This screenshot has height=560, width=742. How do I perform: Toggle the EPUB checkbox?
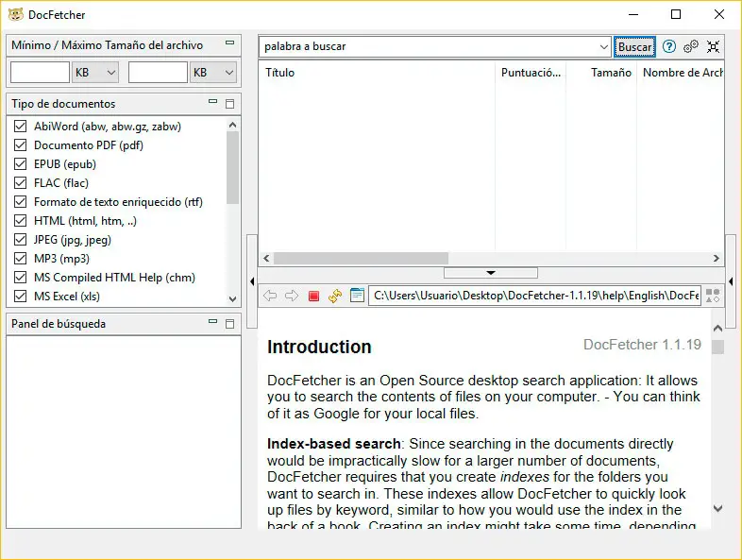coord(21,163)
